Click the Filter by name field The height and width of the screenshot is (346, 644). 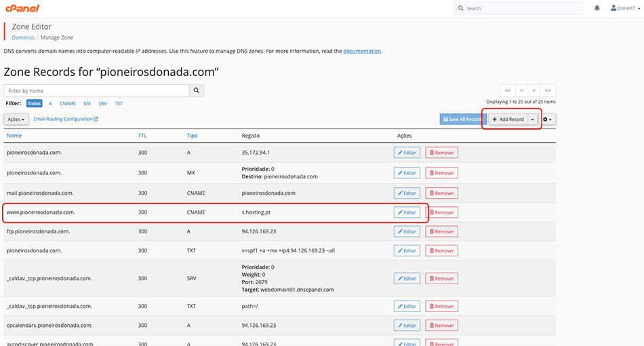(x=95, y=90)
